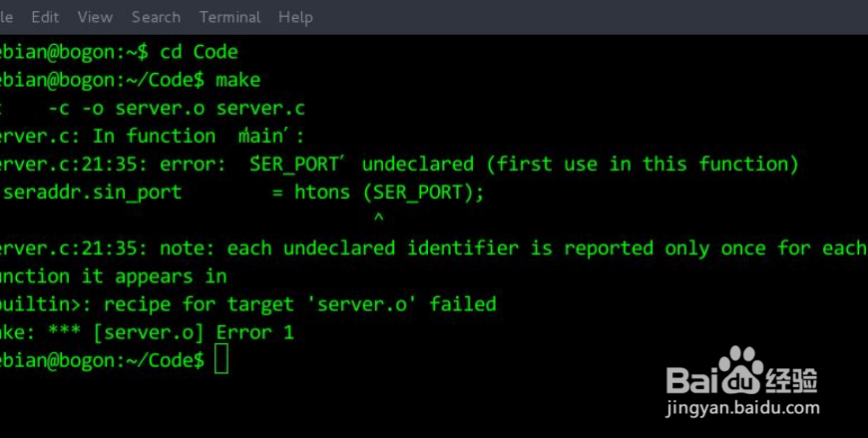Click the terminal cursor block at the prompt

tap(221, 360)
